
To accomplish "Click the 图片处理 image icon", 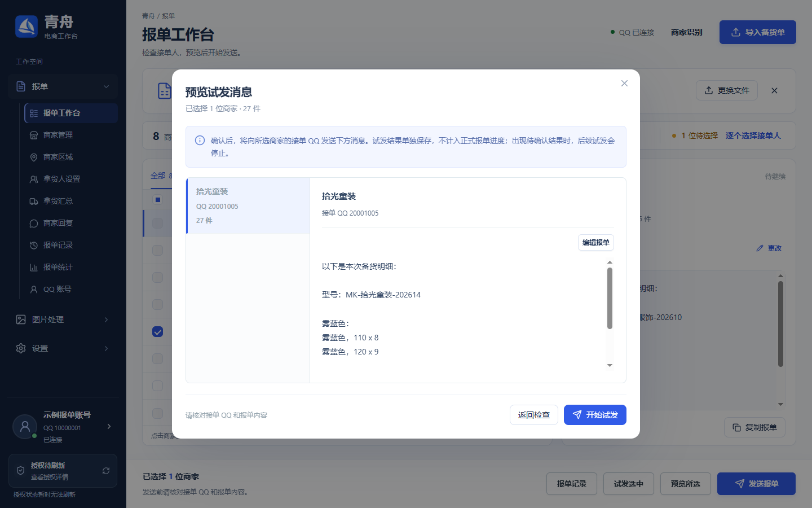I will [x=21, y=319].
